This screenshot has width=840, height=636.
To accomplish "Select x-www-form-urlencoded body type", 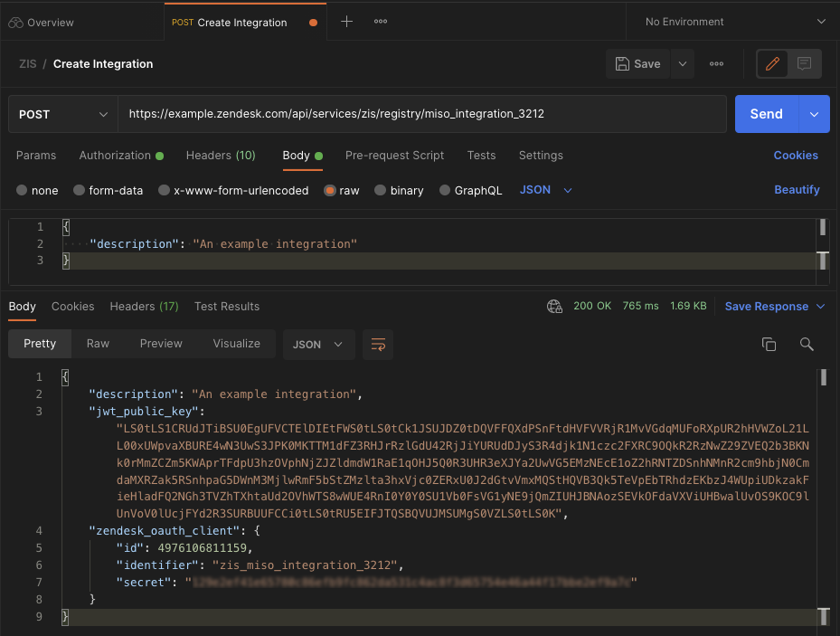I will [164, 190].
